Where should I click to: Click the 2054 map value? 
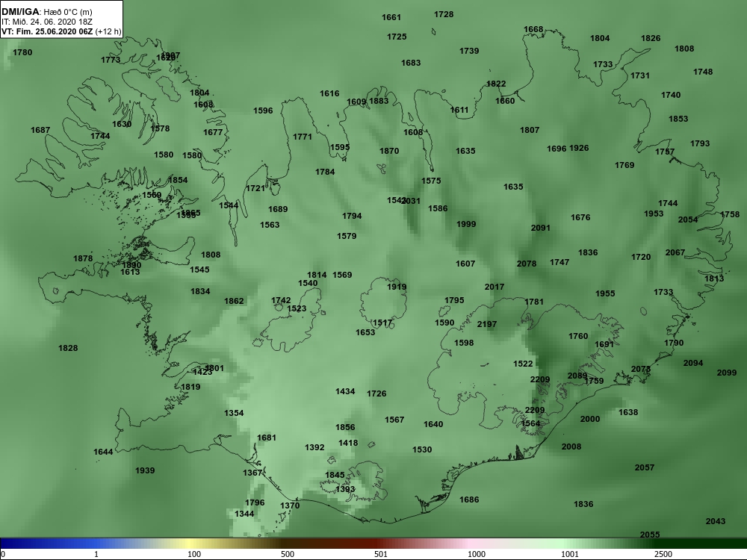688,220
